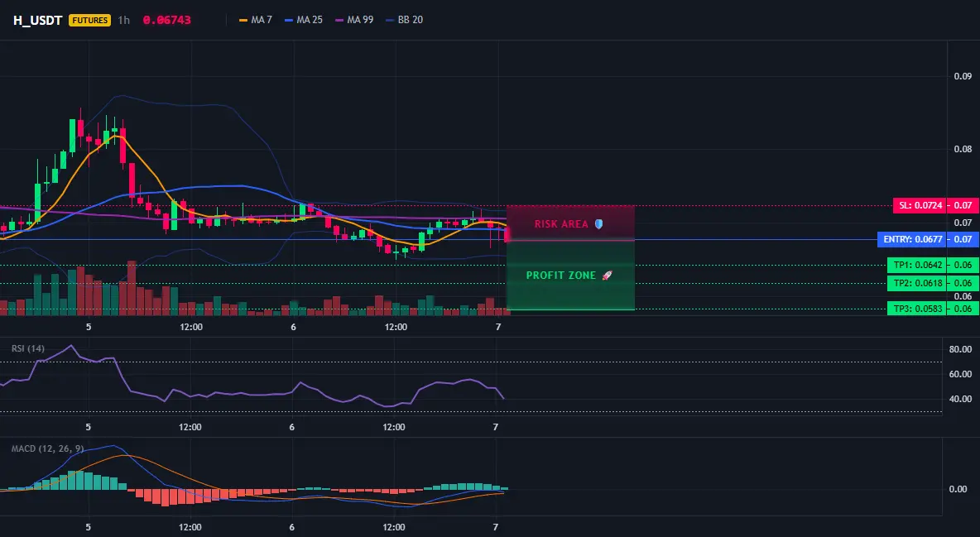Toggle the MA 25 legend entry

(304, 20)
